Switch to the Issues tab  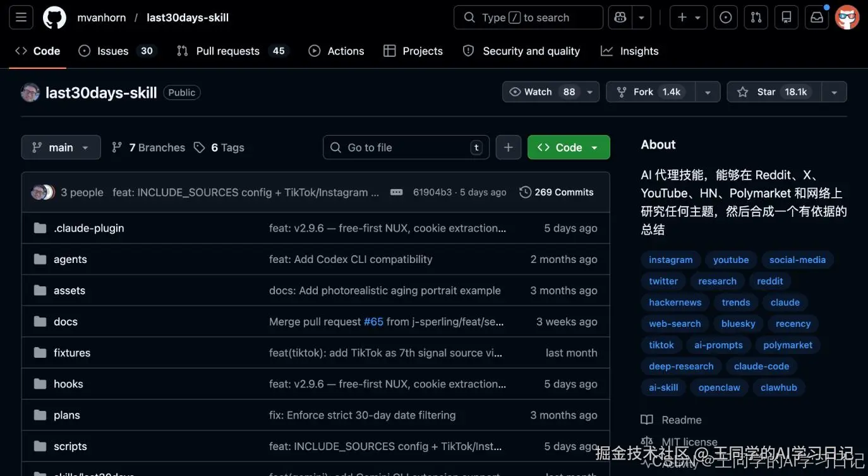(x=118, y=51)
